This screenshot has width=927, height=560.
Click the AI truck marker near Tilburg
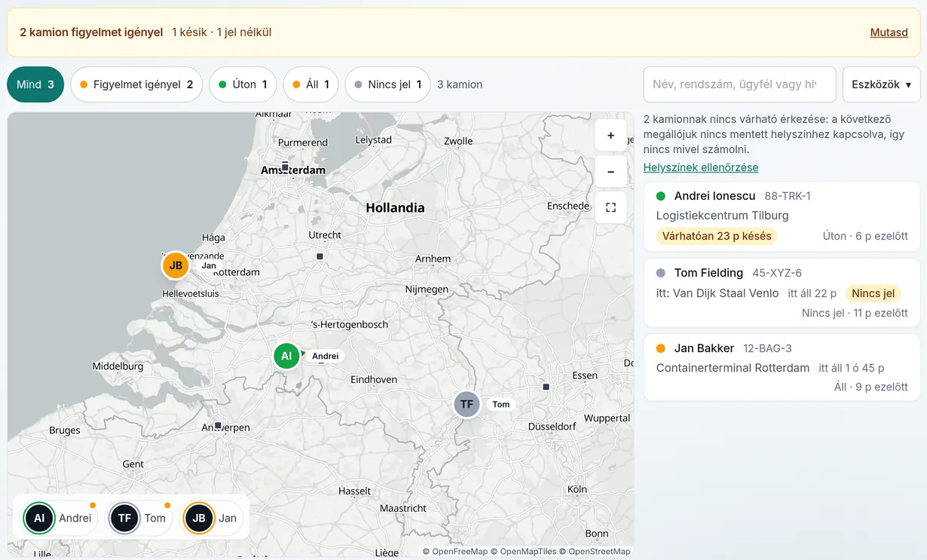pyautogui.click(x=286, y=356)
